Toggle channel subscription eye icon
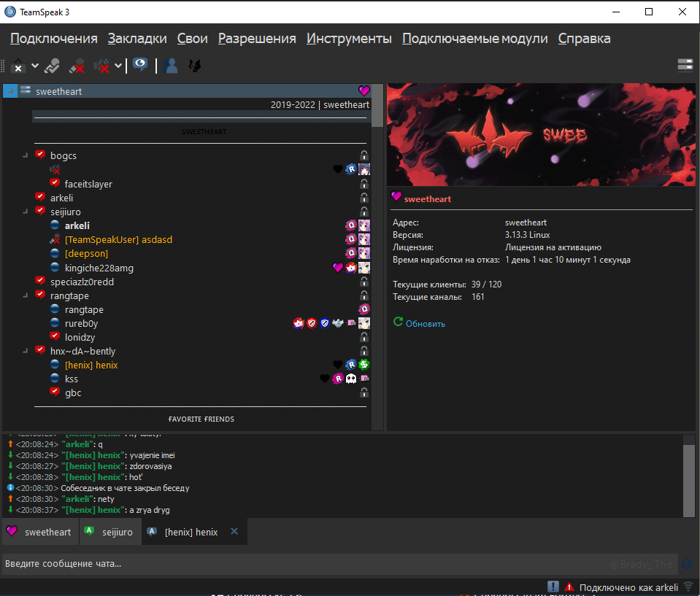 (139, 66)
